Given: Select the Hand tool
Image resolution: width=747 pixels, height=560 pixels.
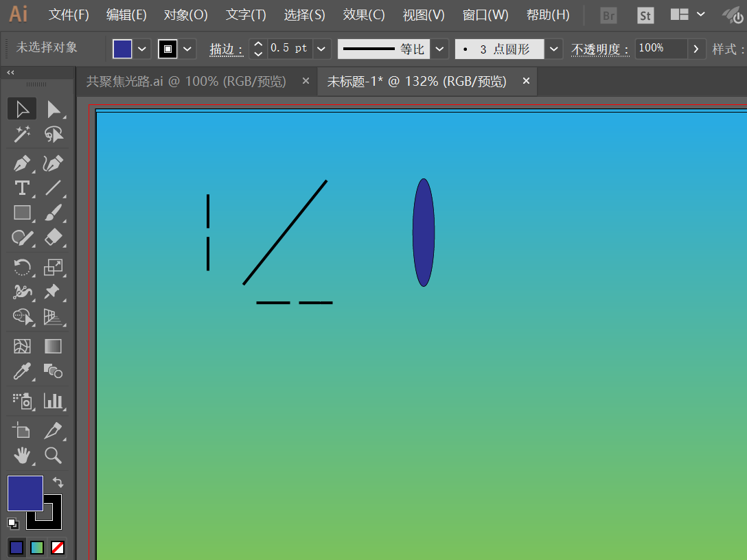Looking at the screenshot, I should (22, 456).
